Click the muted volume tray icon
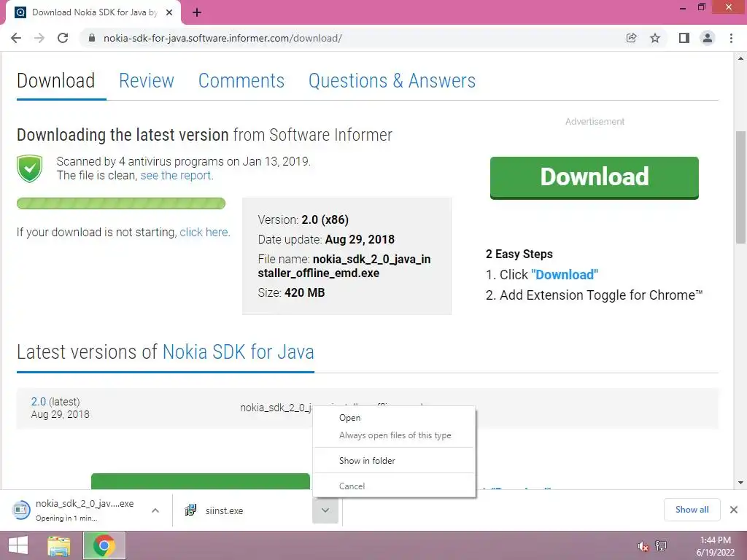 [643, 546]
